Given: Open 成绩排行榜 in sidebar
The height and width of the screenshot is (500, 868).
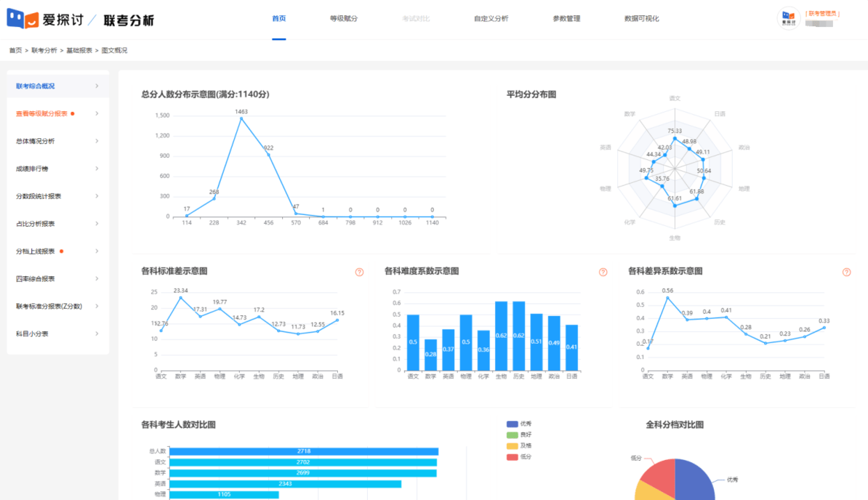Looking at the screenshot, I should [36, 169].
